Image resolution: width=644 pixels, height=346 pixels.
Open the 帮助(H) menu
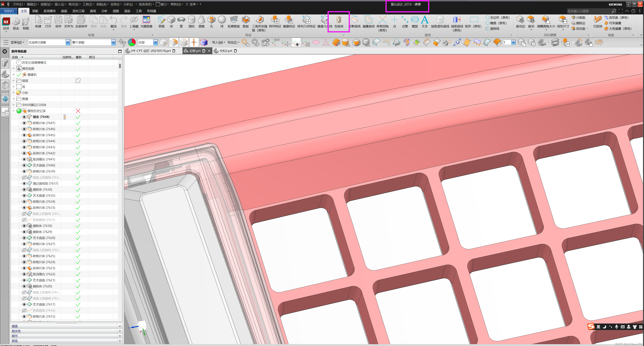tap(176, 4)
